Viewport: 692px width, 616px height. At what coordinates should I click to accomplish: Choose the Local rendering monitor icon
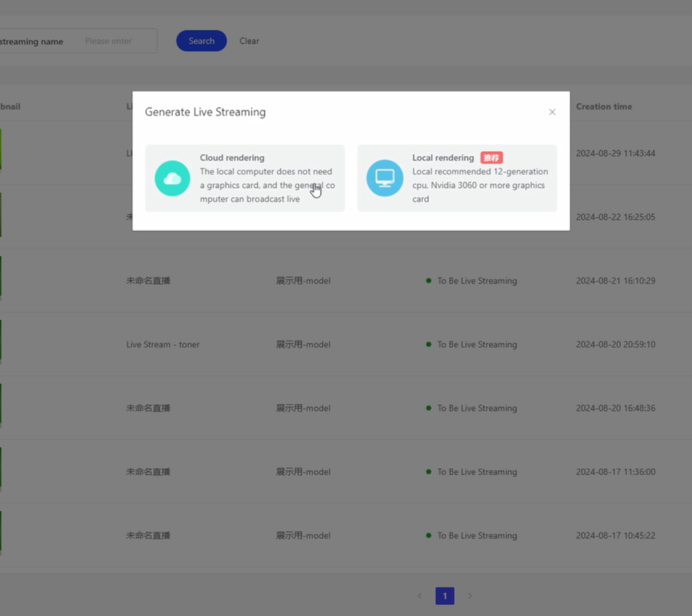(x=385, y=178)
